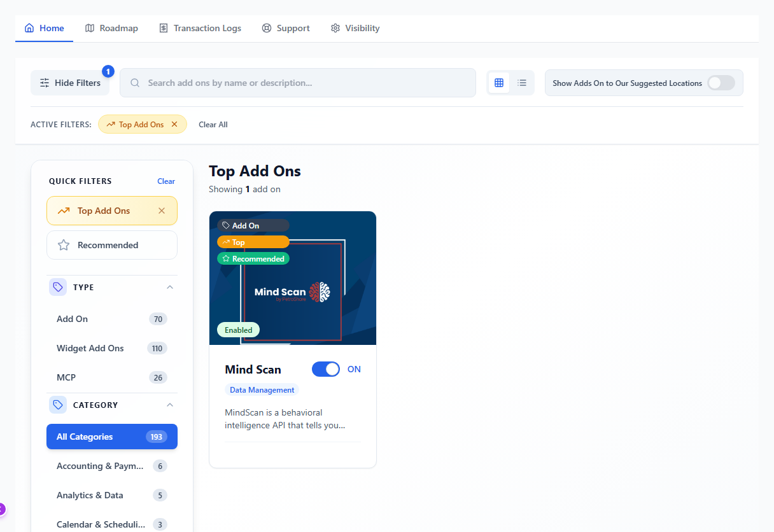Viewport: 774px width, 532px height.
Task: Click the star icon beside Recommended
Action: [64, 245]
